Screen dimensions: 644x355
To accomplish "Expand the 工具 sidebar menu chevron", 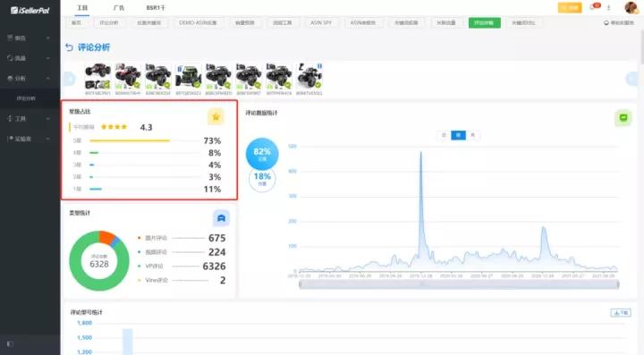I will 48,119.
